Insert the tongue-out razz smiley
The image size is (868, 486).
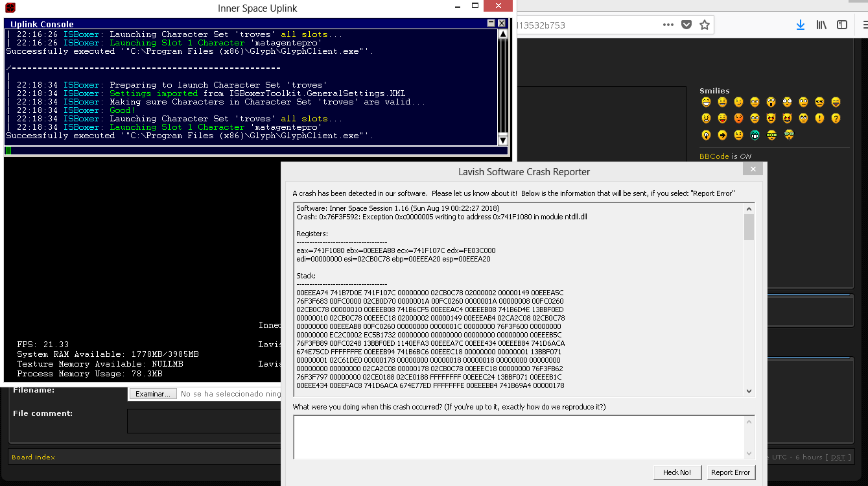click(x=722, y=118)
